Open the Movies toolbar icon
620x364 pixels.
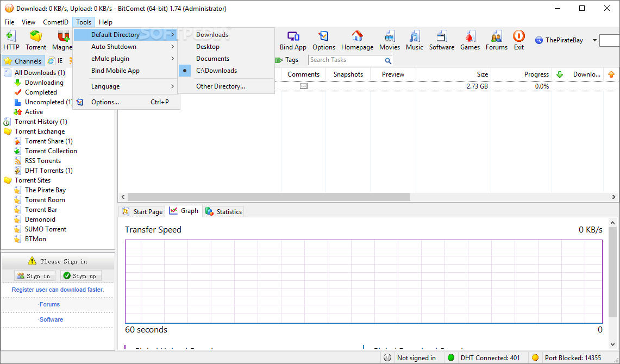point(390,40)
